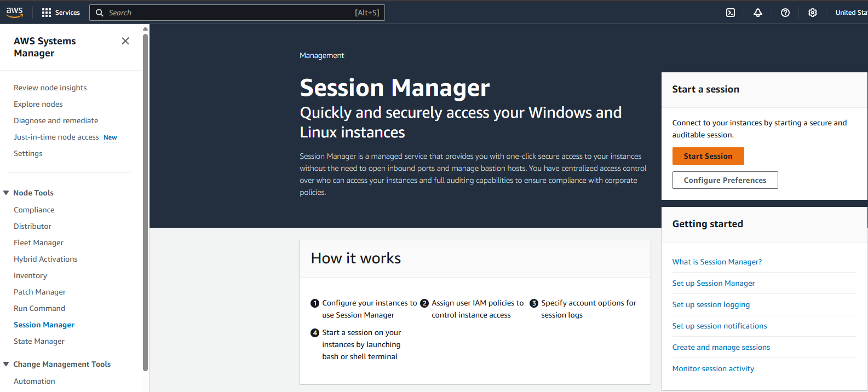The width and height of the screenshot is (868, 392).
Task: Open Distributor in the sidebar
Action: (32, 226)
